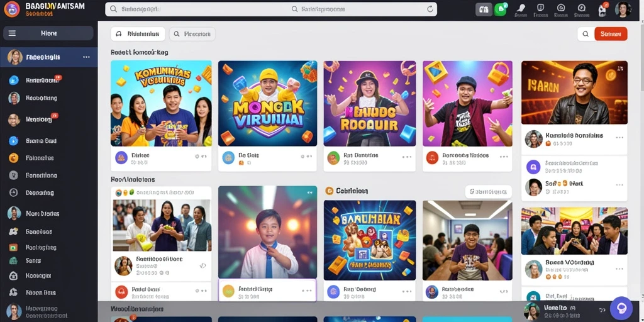Open three-dots menu under the KOMUNITAS card
Screen dimensions: 644x322
[201, 157]
